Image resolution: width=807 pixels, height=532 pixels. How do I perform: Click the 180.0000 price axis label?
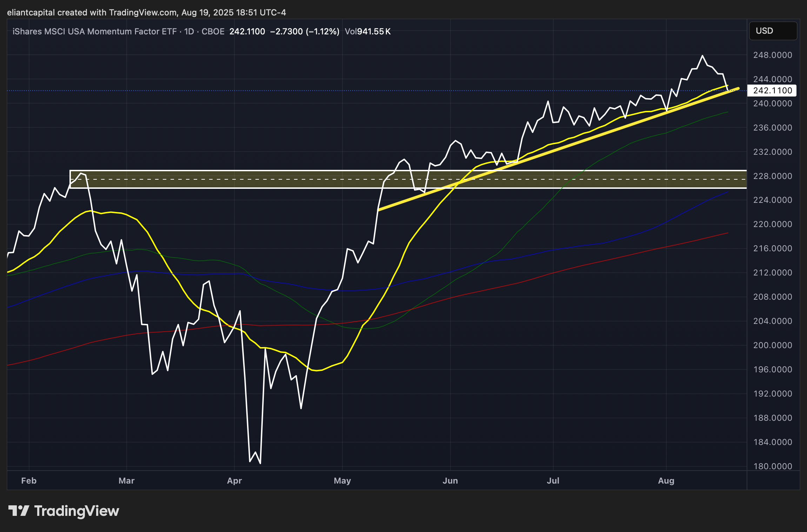pyautogui.click(x=772, y=466)
